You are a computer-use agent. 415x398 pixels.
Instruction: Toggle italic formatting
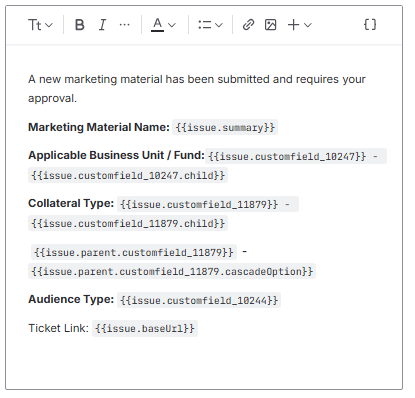click(102, 25)
